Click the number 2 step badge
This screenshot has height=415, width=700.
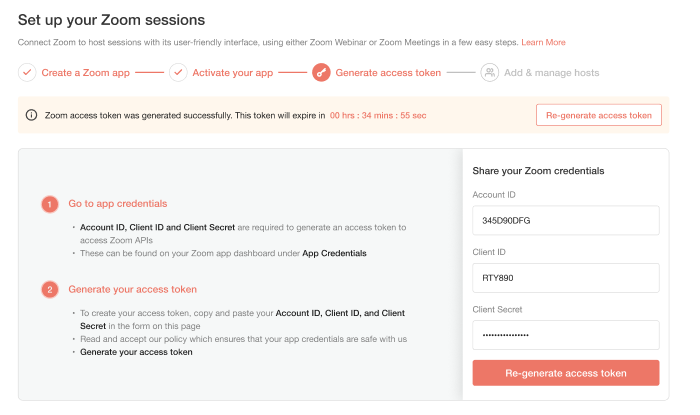[50, 290]
